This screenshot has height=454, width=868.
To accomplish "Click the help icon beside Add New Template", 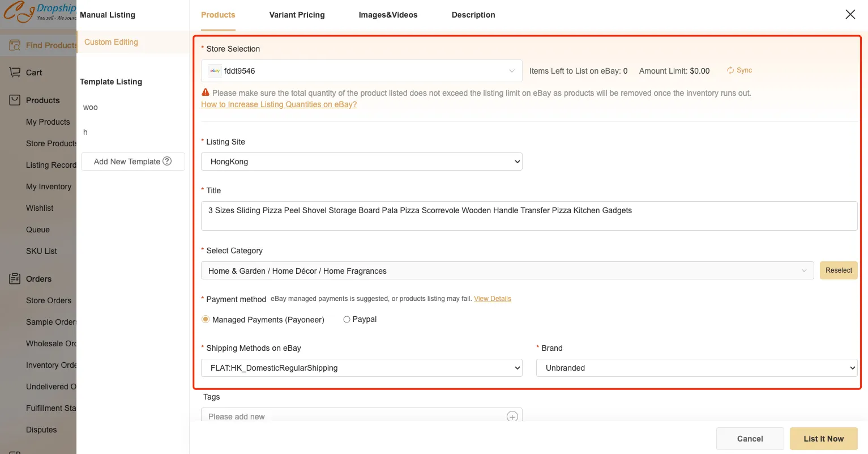I will pyautogui.click(x=167, y=161).
